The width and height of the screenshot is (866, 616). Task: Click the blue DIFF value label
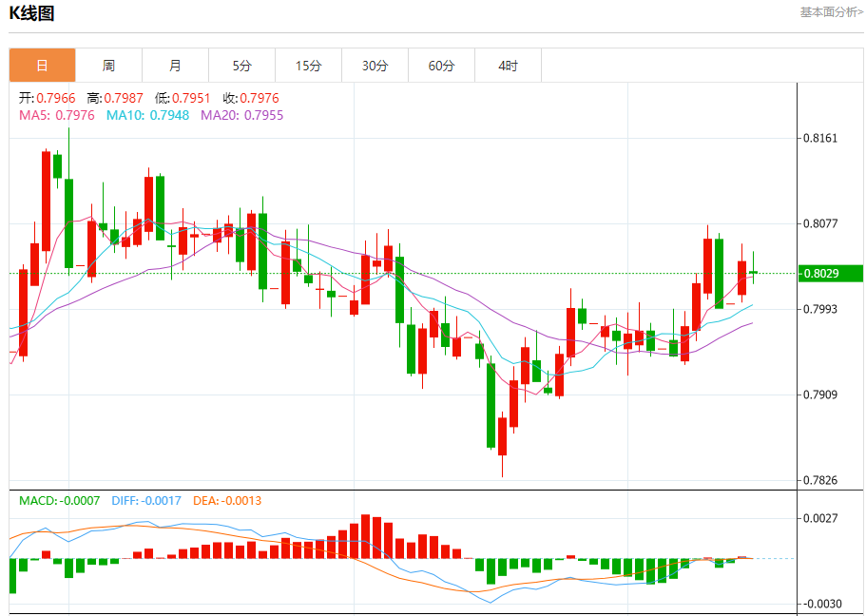point(146,500)
